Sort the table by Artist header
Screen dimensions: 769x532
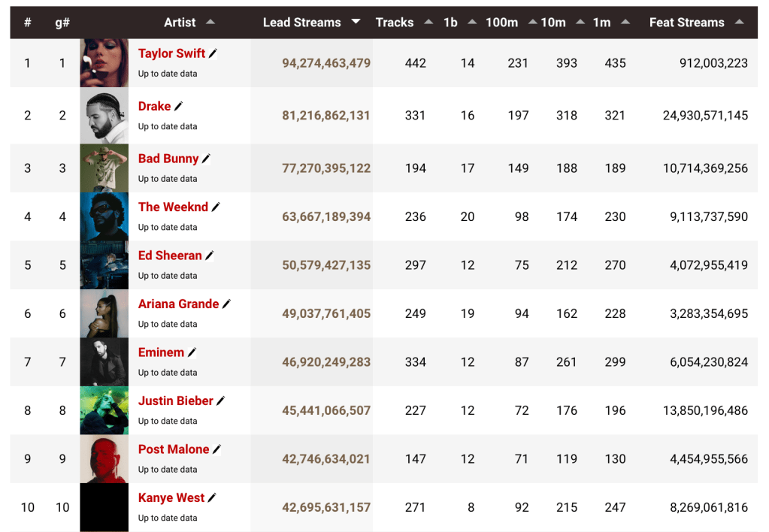coord(180,23)
